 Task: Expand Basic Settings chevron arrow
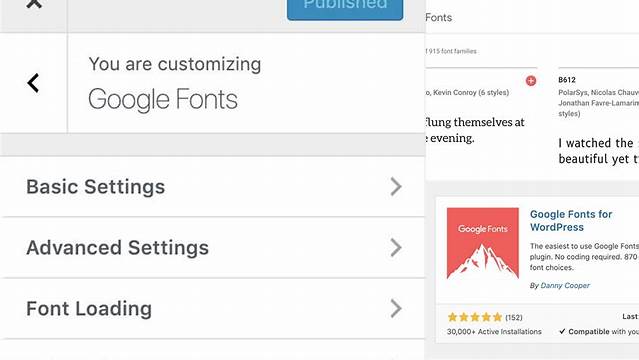point(396,187)
